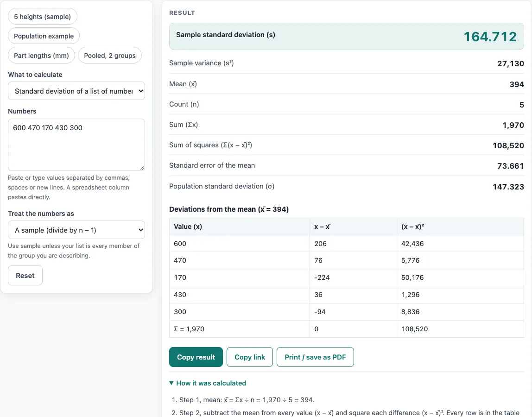Click the mean value 394
The width and height of the screenshot is (532, 417).
click(517, 84)
